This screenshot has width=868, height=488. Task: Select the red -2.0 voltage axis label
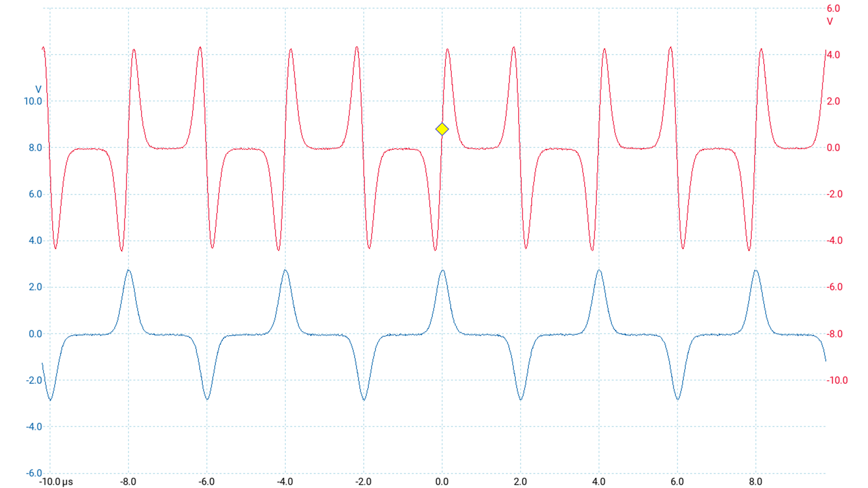click(834, 194)
